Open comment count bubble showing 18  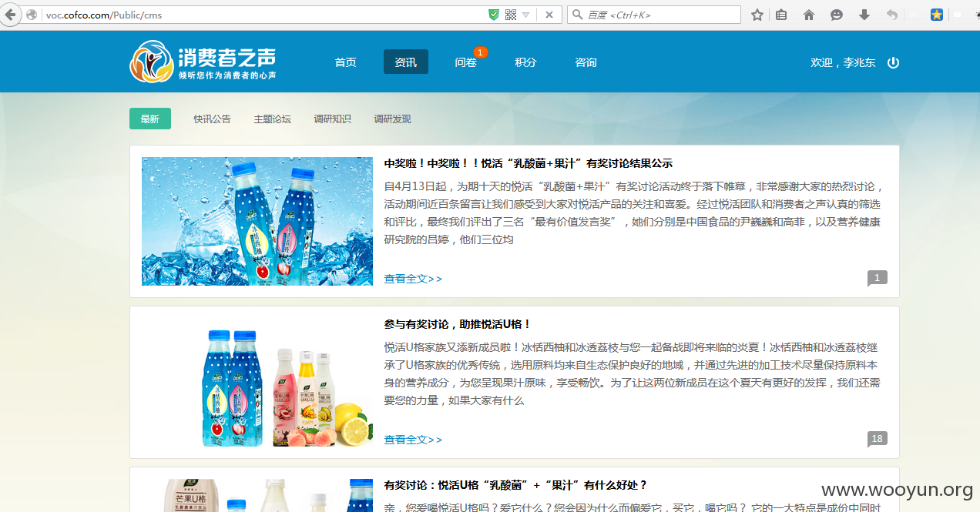[x=877, y=439]
